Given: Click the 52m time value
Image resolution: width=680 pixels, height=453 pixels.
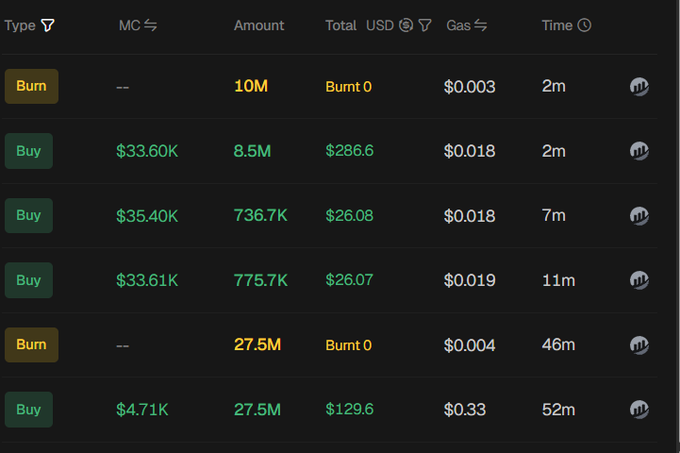Looking at the screenshot, I should 558,410.
